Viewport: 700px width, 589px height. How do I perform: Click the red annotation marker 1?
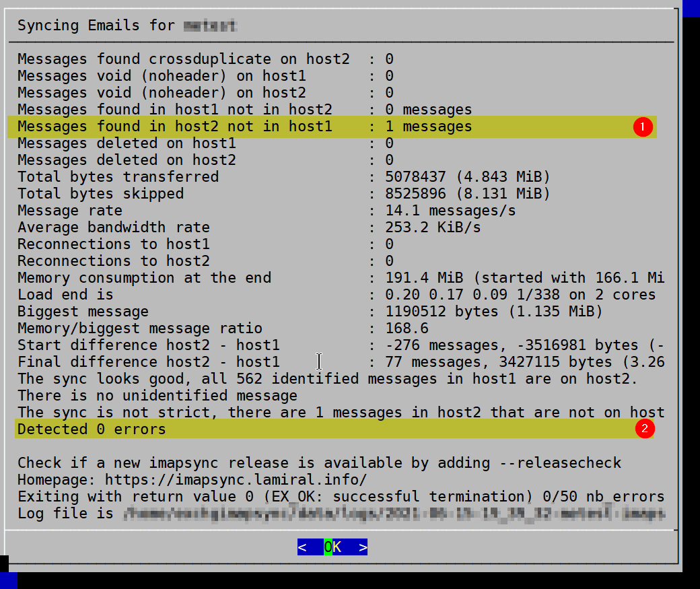point(643,127)
